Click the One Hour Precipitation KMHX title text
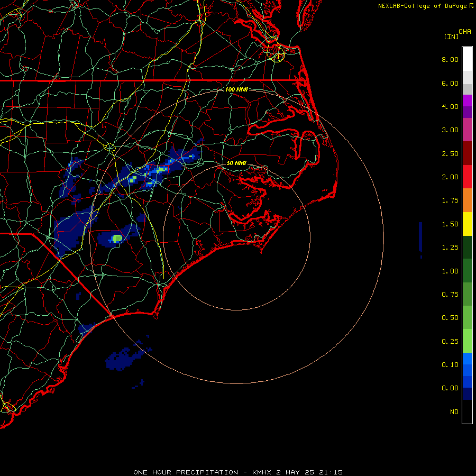This screenshot has width=476, height=476. click(x=238, y=472)
